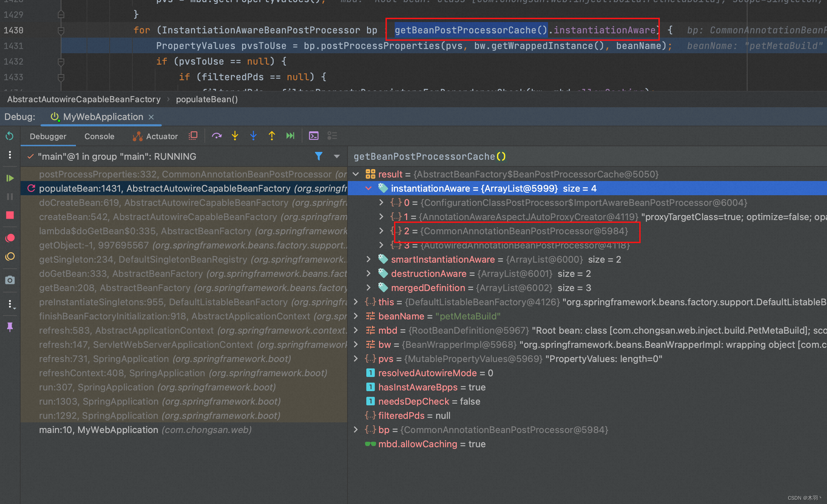Select the hasInstAwareBpps variable row
The width and height of the screenshot is (827, 504).
[587, 387]
